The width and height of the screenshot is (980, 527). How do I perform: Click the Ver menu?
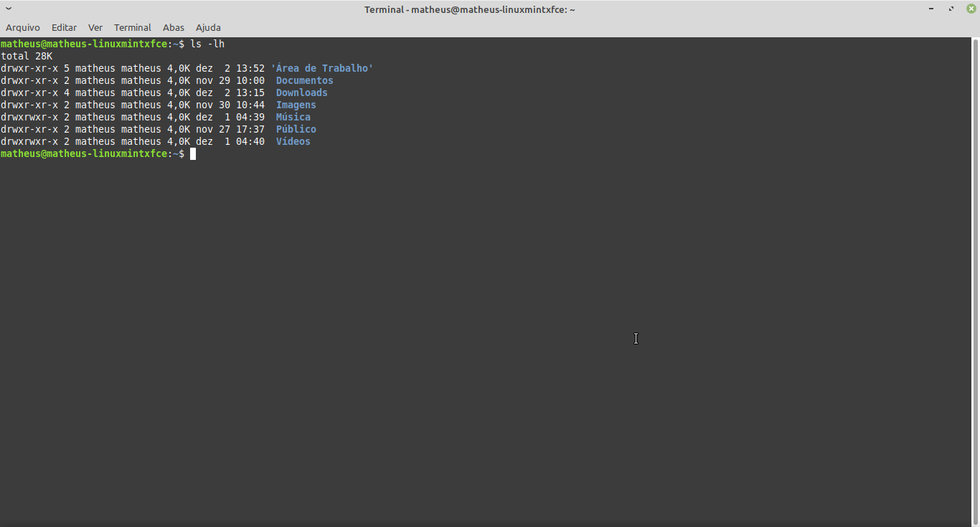[95, 27]
